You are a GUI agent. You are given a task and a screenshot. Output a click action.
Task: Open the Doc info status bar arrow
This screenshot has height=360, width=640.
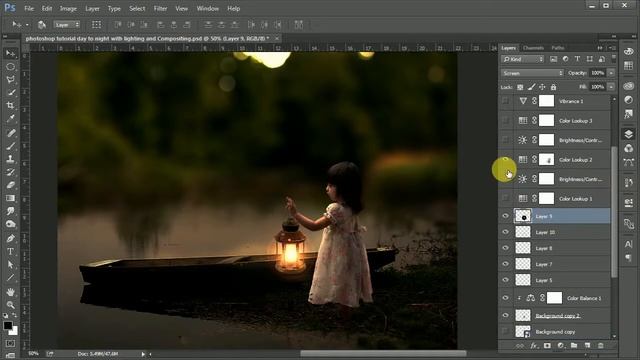[x=143, y=354]
